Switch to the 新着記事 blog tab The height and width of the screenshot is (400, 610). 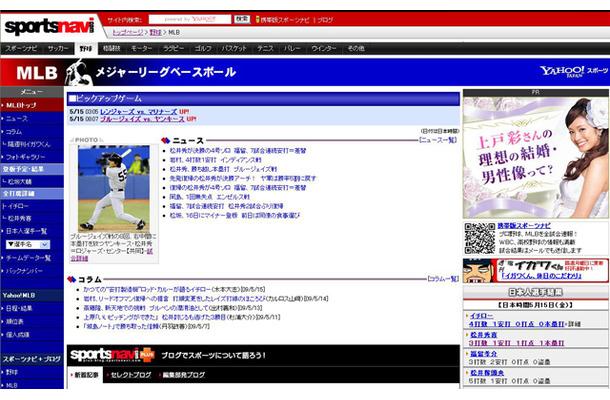pyautogui.click(x=86, y=375)
